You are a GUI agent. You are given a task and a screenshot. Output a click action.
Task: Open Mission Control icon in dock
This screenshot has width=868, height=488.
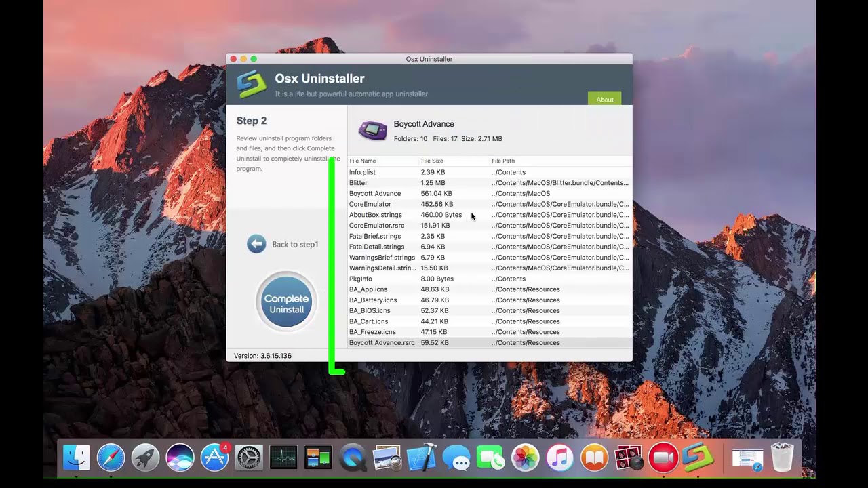pyautogui.click(x=318, y=457)
